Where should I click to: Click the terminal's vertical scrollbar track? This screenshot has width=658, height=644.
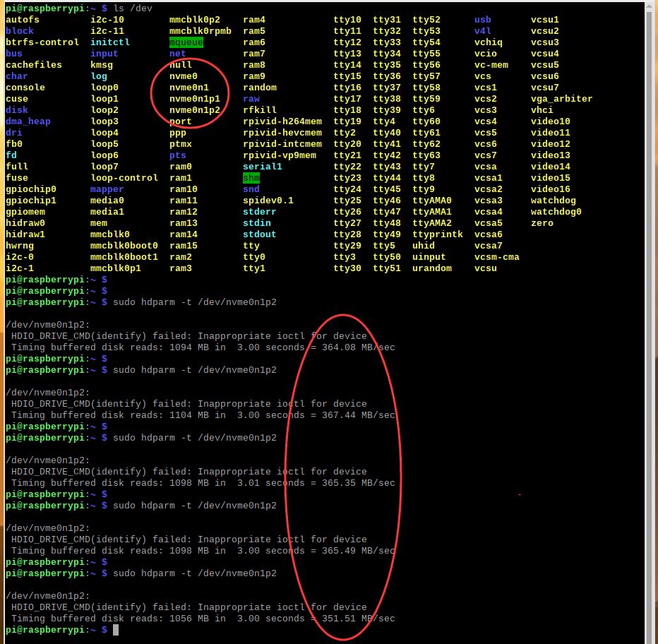pos(650,318)
